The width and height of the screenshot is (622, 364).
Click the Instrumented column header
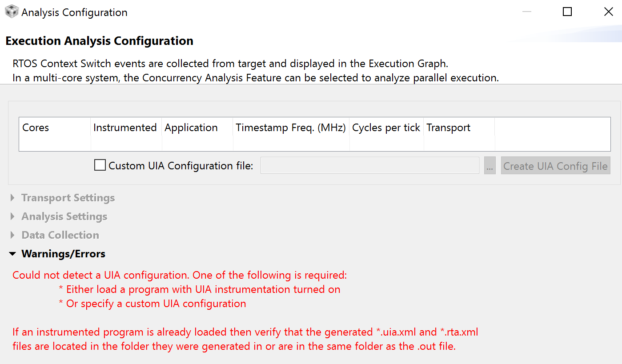coord(126,128)
